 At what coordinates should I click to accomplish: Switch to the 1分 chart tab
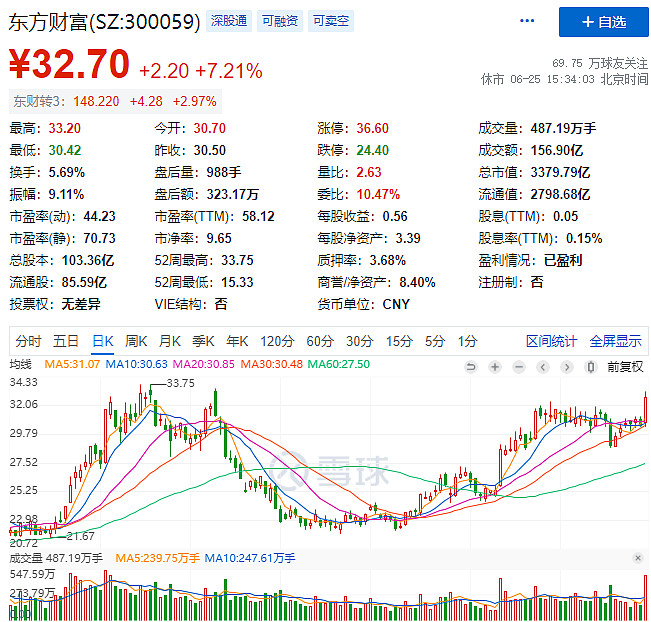click(467, 341)
